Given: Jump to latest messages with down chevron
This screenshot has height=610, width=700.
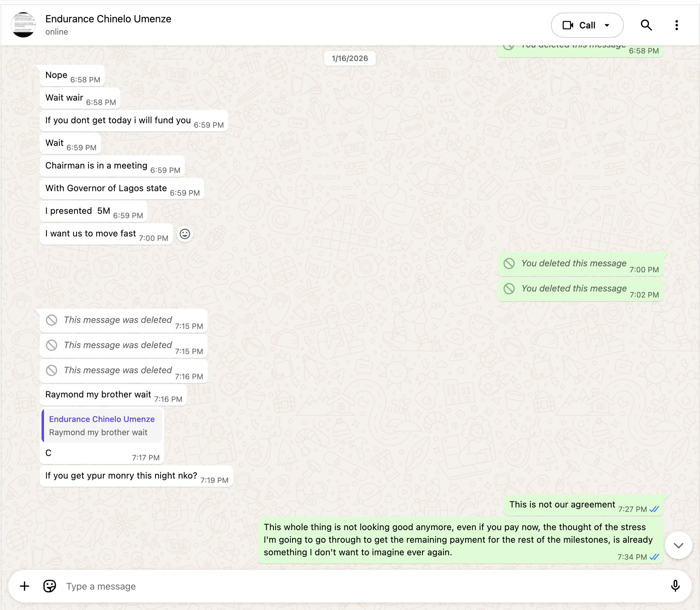Looking at the screenshot, I should pyautogui.click(x=678, y=545).
